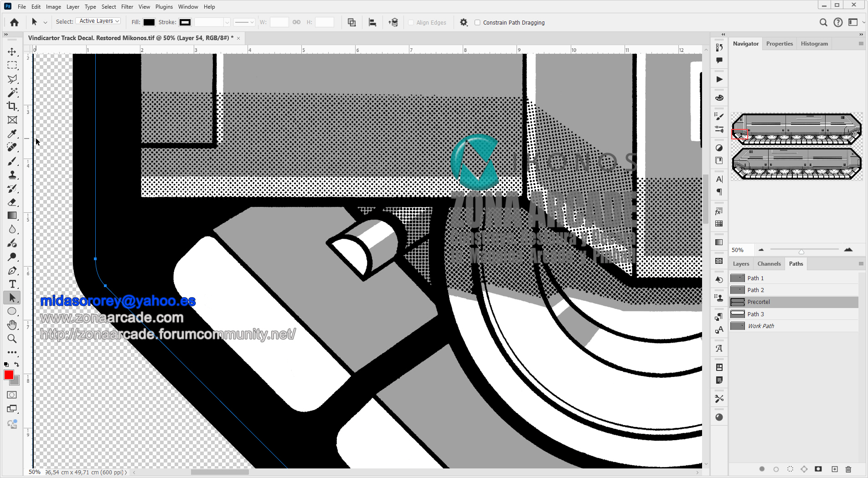Open the Active Layers select dropdown
This screenshot has height=478, width=868.
pyautogui.click(x=98, y=21)
